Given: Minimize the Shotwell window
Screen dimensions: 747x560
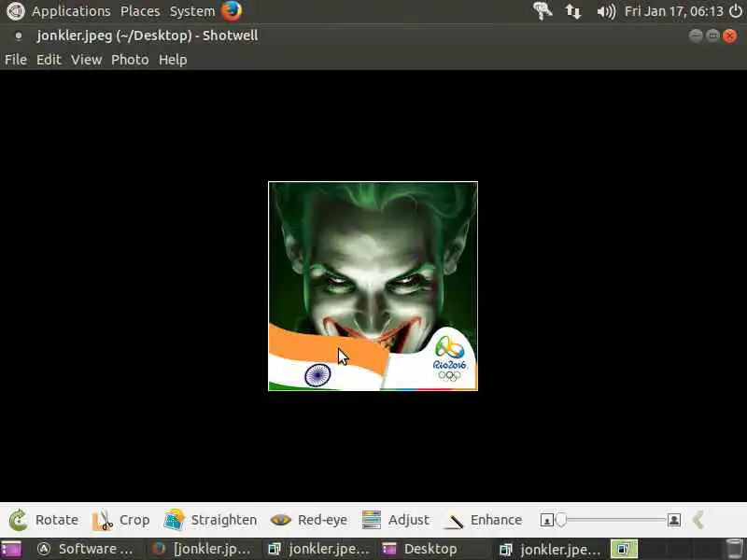Looking at the screenshot, I should (696, 35).
